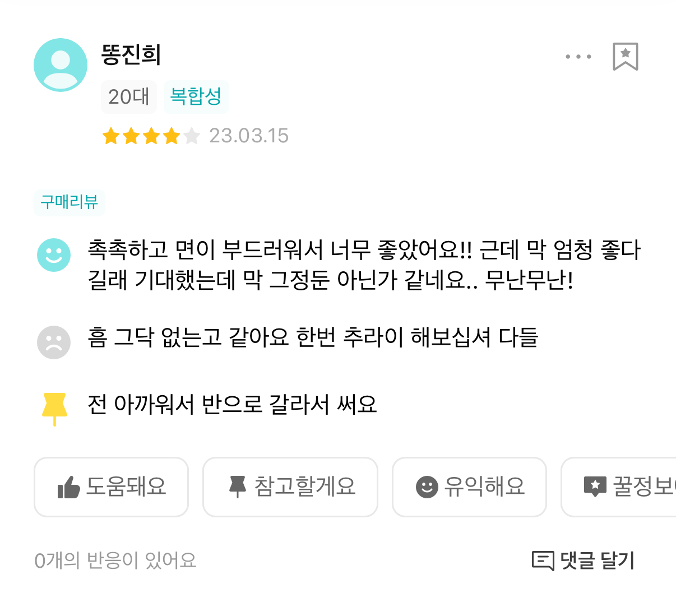This screenshot has width=676, height=616.
Task: Click the 0개의 반응이 있어요 text
Action: [x=115, y=561]
